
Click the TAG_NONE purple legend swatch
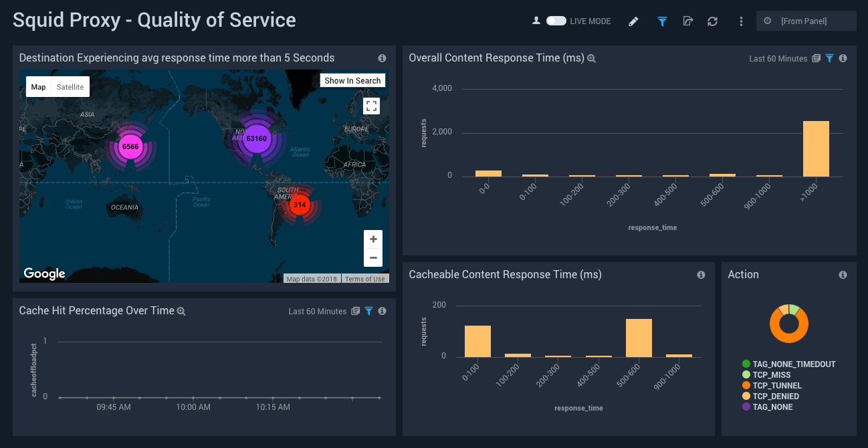[746, 407]
